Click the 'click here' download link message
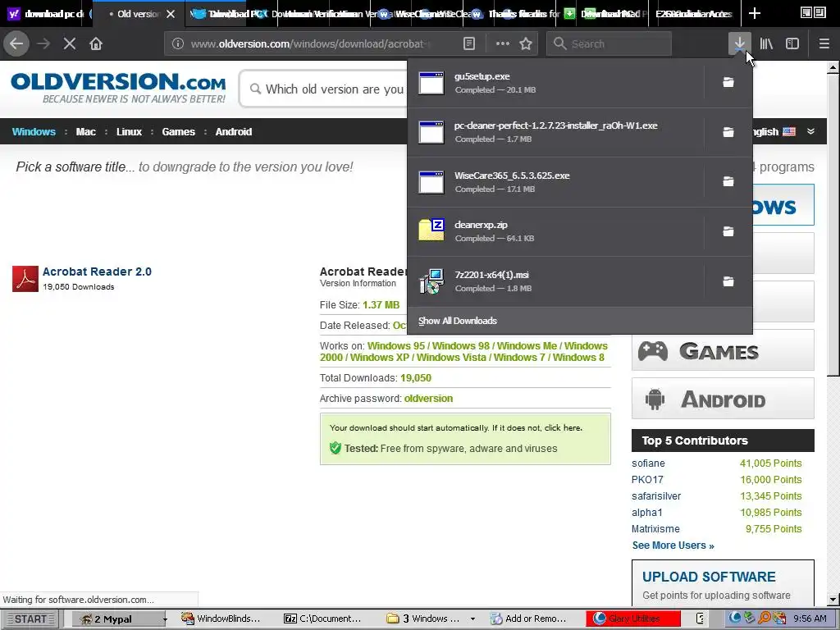This screenshot has width=840, height=630. click(x=563, y=428)
